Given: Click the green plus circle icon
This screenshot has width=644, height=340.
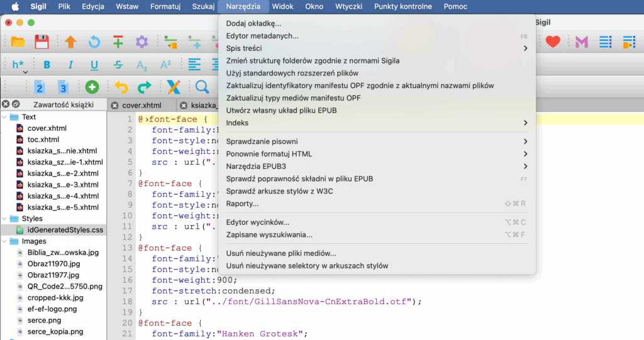Looking at the screenshot, I should click(92, 87).
